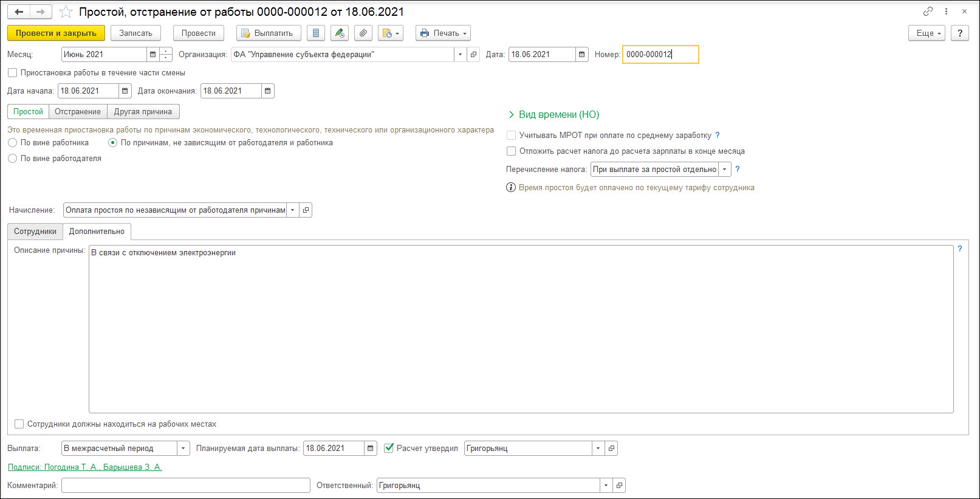Open attached files with the paperclip icon

[363, 33]
